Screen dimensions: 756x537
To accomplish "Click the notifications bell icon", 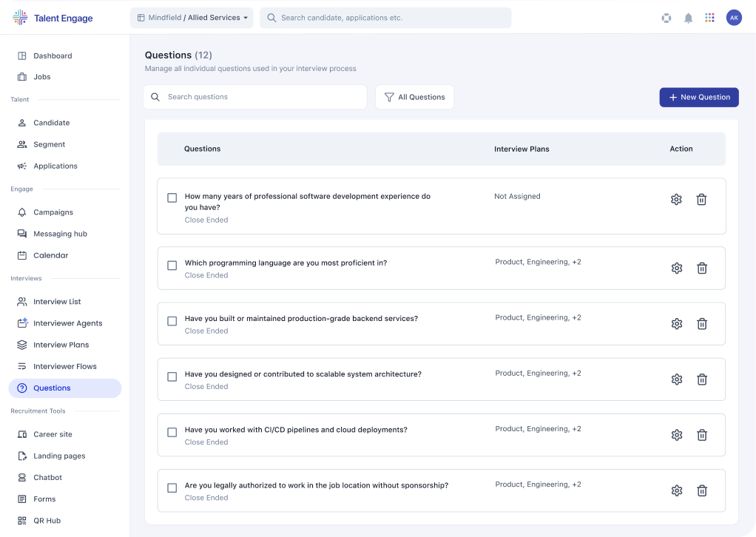I will point(688,18).
